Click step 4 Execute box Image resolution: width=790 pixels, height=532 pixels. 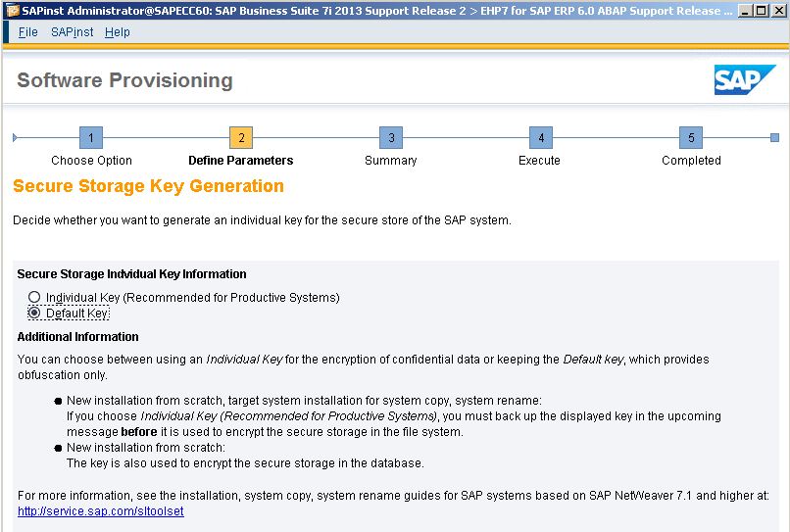point(541,137)
